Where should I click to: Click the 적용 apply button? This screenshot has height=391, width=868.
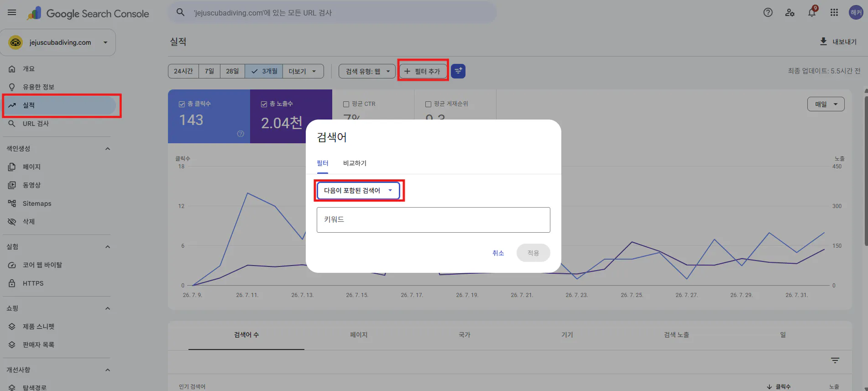tap(533, 253)
